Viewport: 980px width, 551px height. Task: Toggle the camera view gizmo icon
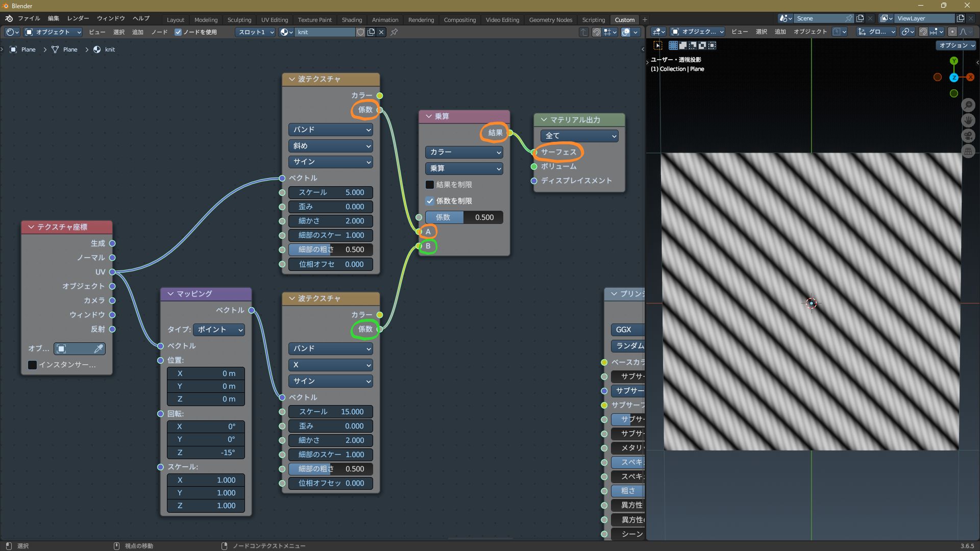[968, 136]
